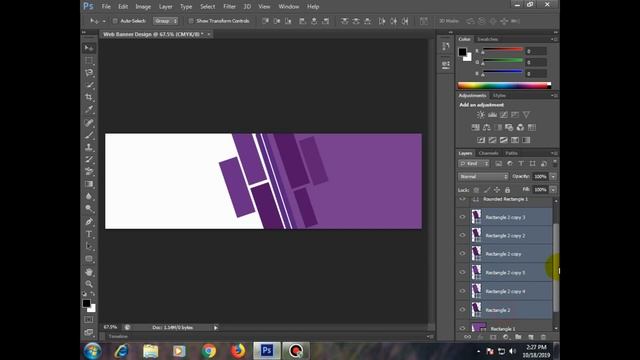Add a Hue/Saturation adjustment
The width and height of the screenshot is (640, 360).
[476, 127]
